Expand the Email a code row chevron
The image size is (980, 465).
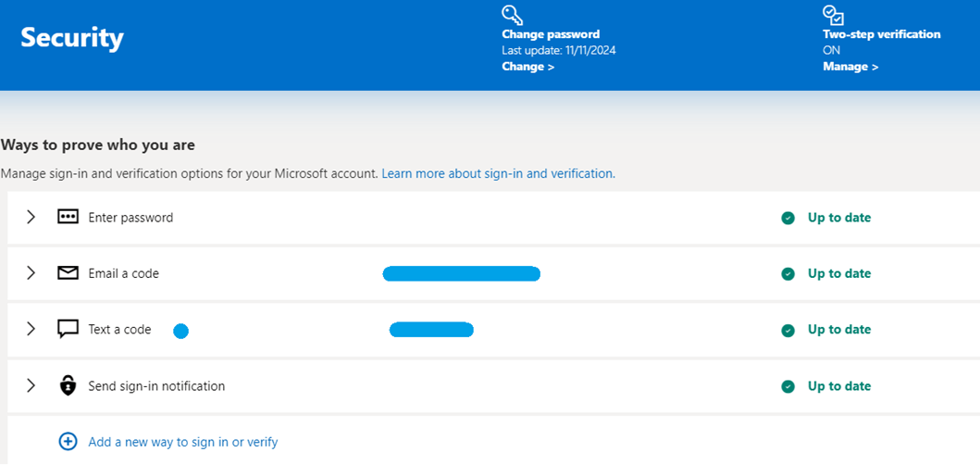pyautogui.click(x=31, y=273)
